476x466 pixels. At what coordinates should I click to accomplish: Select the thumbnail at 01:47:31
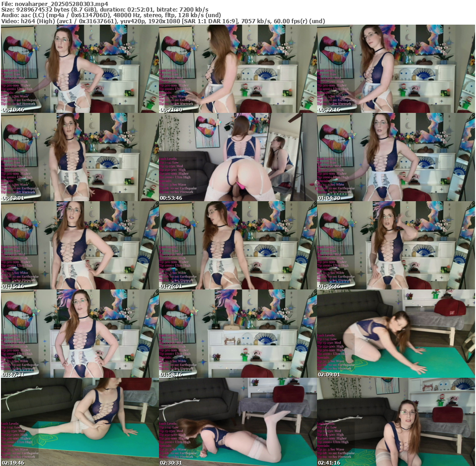point(79,334)
